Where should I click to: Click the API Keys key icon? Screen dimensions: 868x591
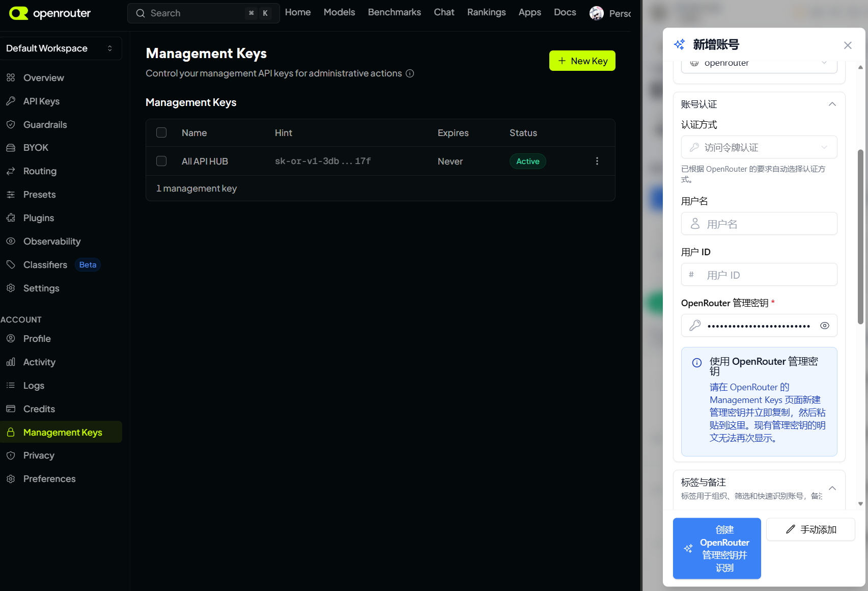click(11, 101)
